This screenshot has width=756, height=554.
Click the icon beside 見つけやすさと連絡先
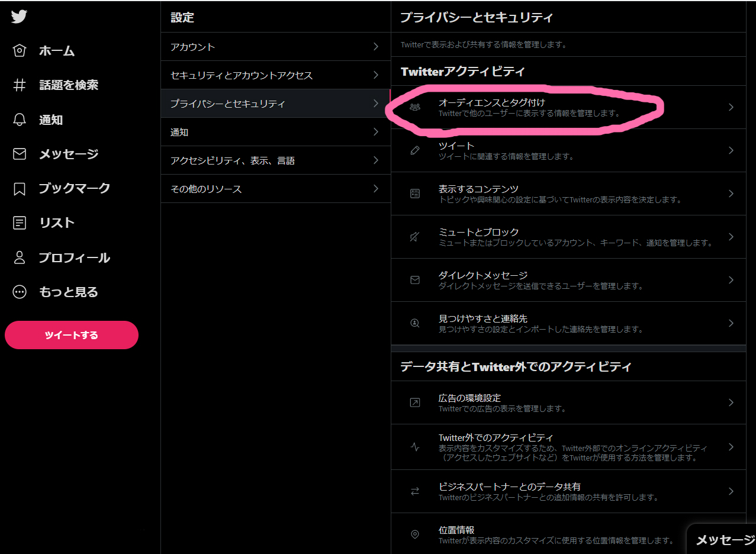[x=415, y=323]
